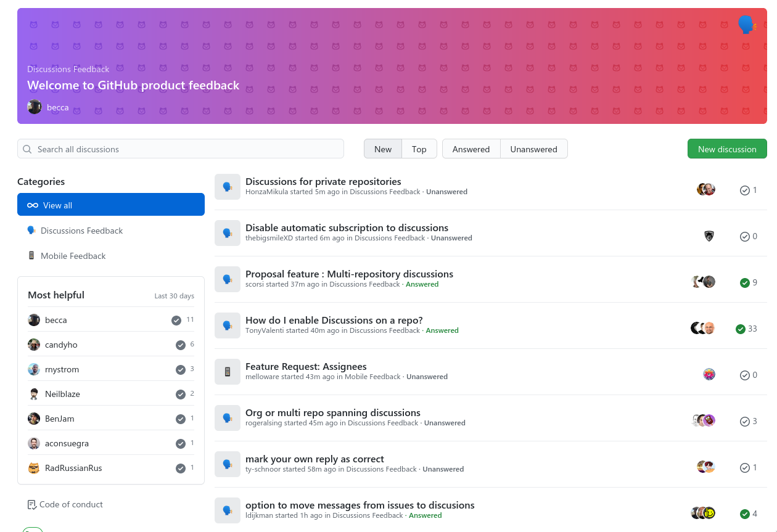
Task: Open Feature Request: Assignees thread
Action: point(306,366)
